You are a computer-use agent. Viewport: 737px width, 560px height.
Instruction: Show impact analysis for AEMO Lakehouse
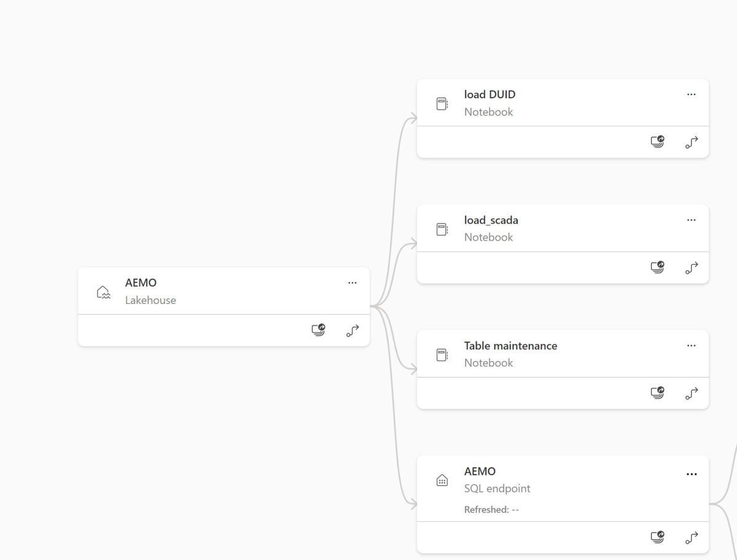(318, 330)
